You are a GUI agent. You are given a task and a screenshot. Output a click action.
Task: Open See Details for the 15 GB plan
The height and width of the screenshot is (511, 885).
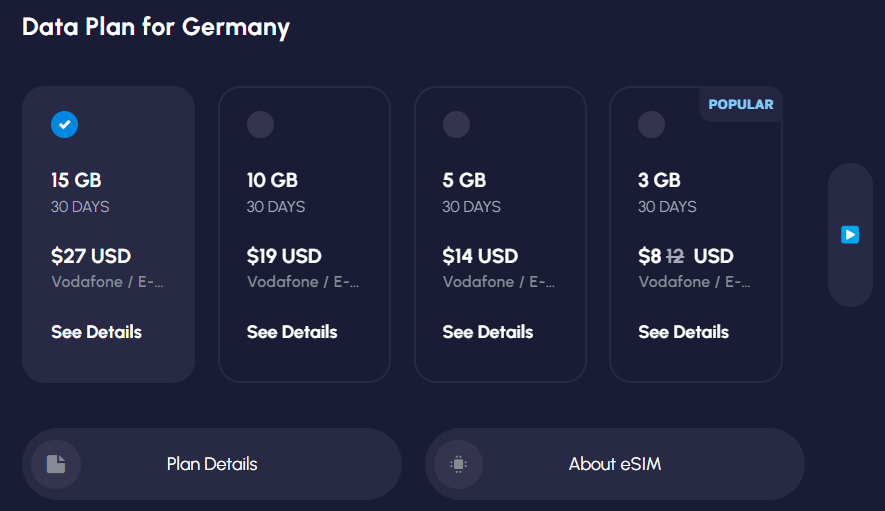point(97,332)
